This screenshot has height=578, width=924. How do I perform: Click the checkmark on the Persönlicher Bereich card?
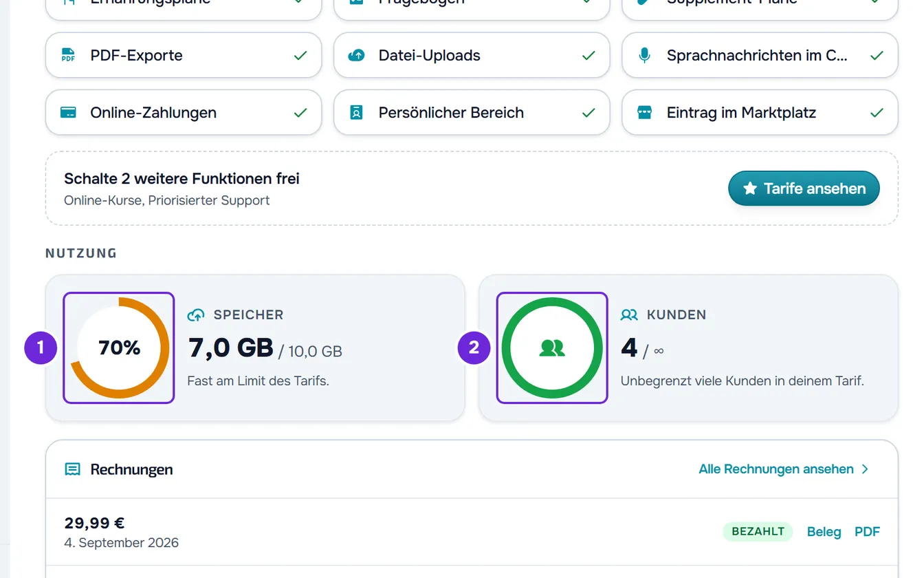tap(588, 113)
